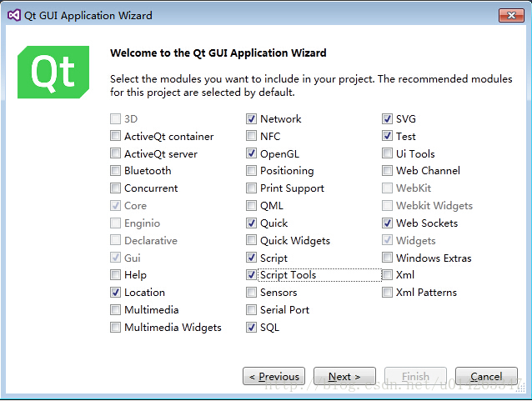Image resolution: width=532 pixels, height=401 pixels.
Task: Click the 'Select the modules you want' description
Action: [311, 86]
